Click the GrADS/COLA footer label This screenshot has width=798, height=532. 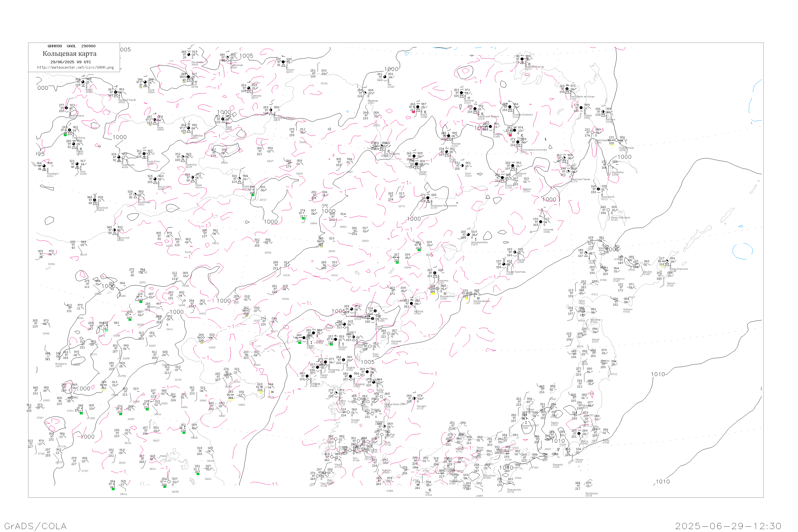[x=35, y=526]
